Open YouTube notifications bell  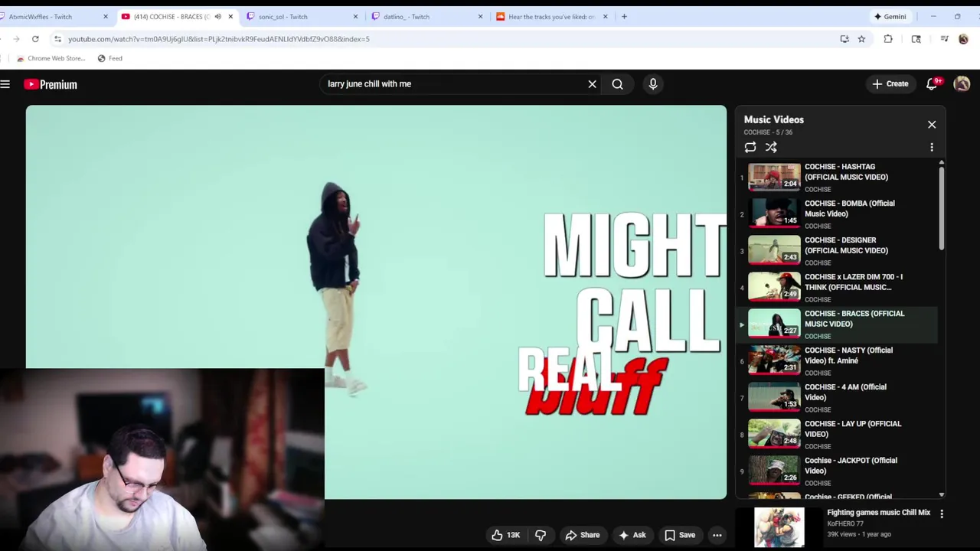tap(933, 84)
